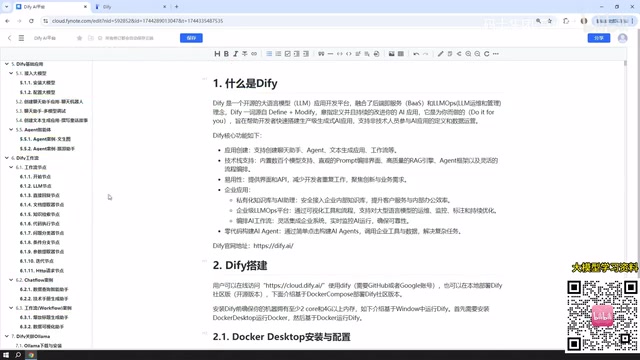Go back with the left chevron beside outline icon
Viewport: 640px width, 360px height.
(x=9, y=38)
